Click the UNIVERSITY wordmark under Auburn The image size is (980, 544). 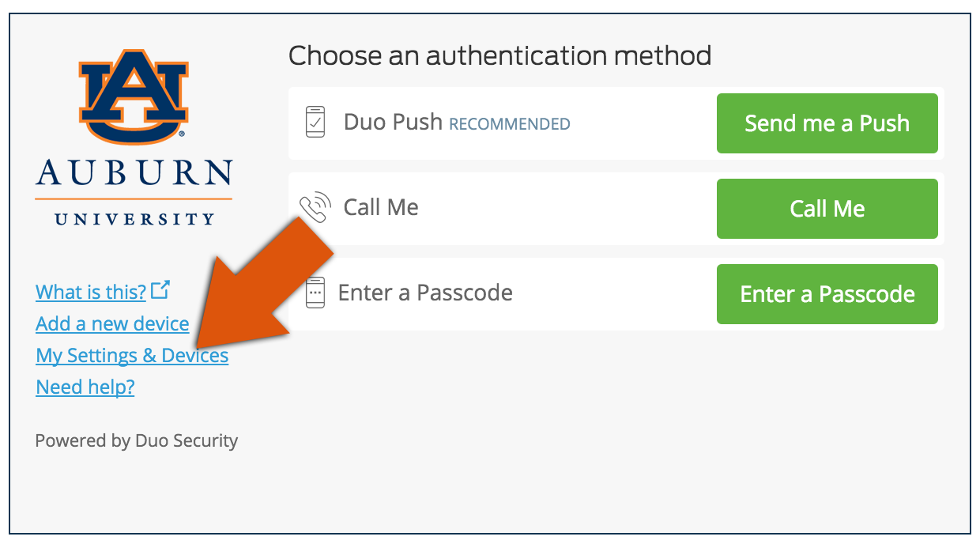(x=134, y=218)
